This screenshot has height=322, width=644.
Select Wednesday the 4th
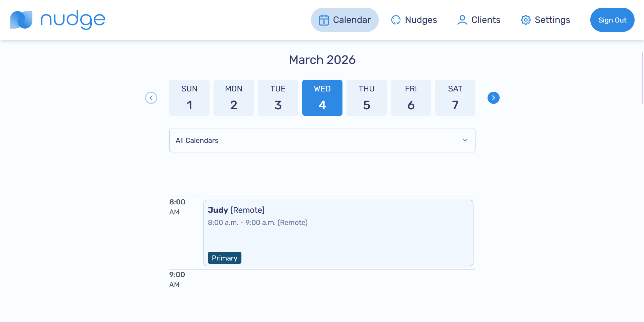pyautogui.click(x=322, y=98)
